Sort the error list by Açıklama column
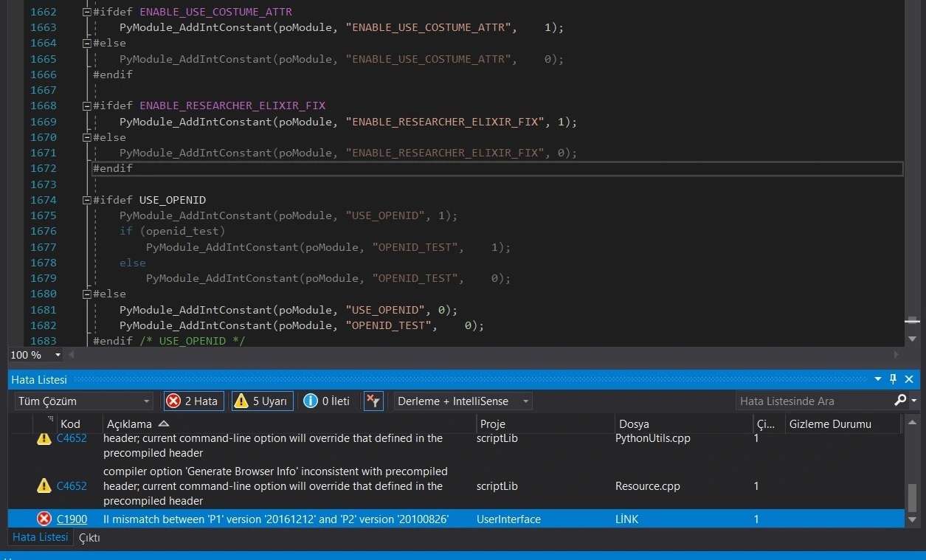The height and width of the screenshot is (560, 926). pyautogui.click(x=129, y=424)
